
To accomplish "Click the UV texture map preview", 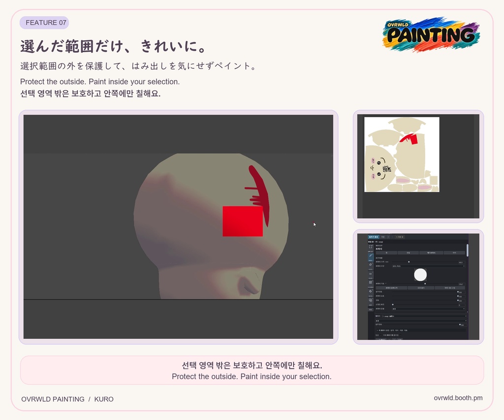I will click(402, 155).
